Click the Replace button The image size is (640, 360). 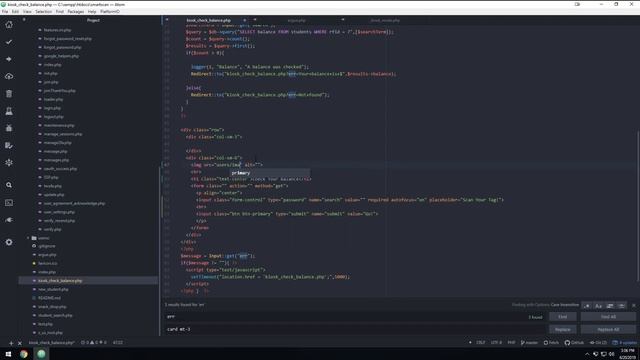pyautogui.click(x=562, y=329)
